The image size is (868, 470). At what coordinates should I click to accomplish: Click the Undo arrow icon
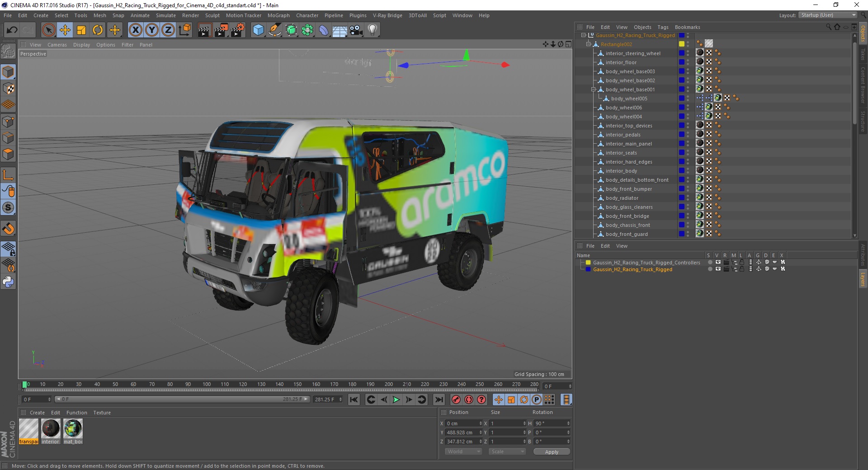pos(12,30)
